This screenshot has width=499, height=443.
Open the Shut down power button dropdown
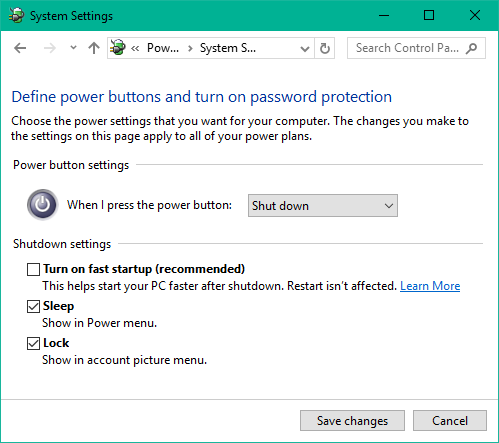[x=323, y=206]
